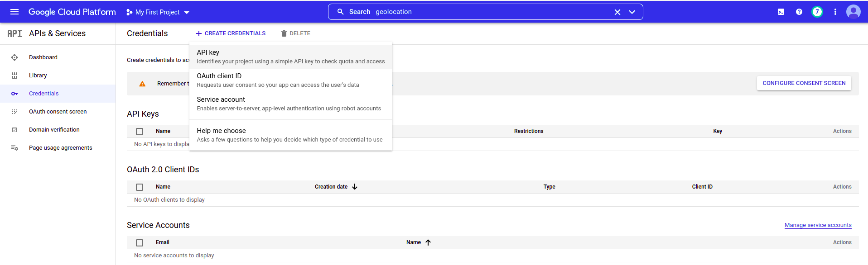The image size is (868, 265).
Task: Click the DELETE button
Action: (x=295, y=33)
